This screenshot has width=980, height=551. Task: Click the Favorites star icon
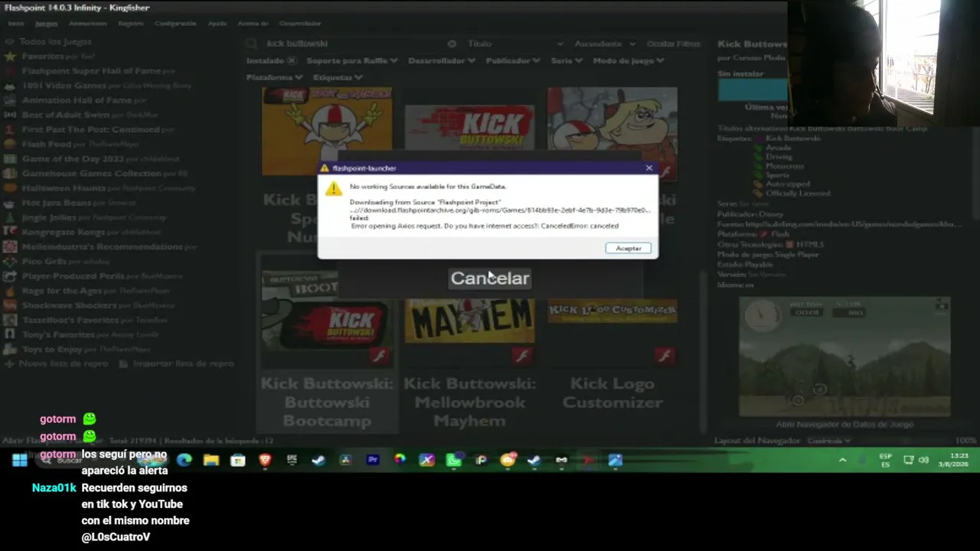[x=10, y=56]
